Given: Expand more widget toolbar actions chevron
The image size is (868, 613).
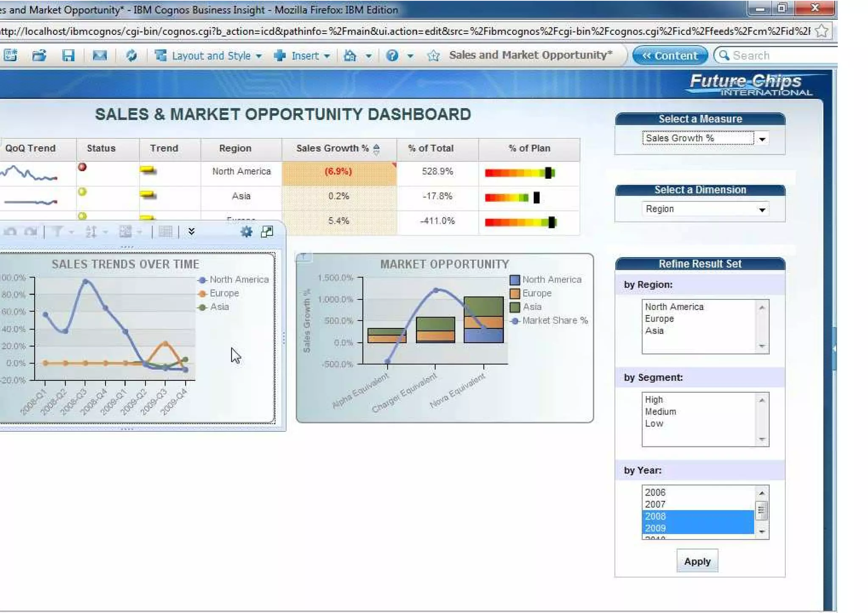Looking at the screenshot, I should tap(192, 231).
